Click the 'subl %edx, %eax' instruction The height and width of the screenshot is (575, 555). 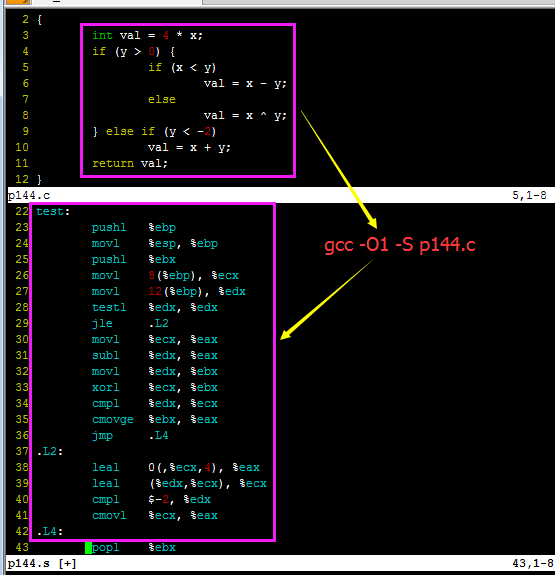tap(154, 355)
